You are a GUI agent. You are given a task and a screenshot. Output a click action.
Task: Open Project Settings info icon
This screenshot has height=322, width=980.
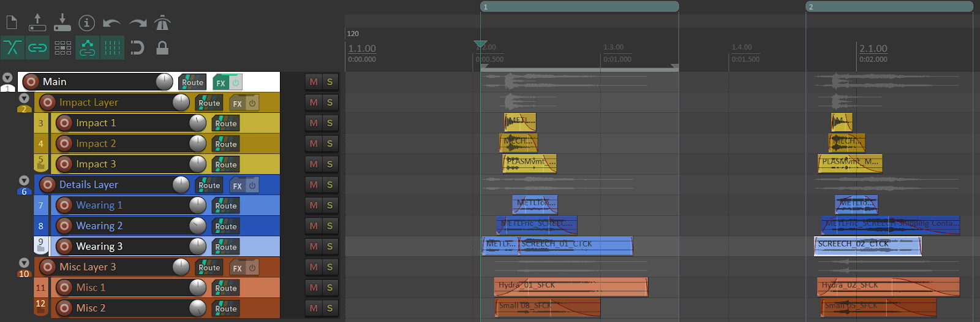pos(87,23)
